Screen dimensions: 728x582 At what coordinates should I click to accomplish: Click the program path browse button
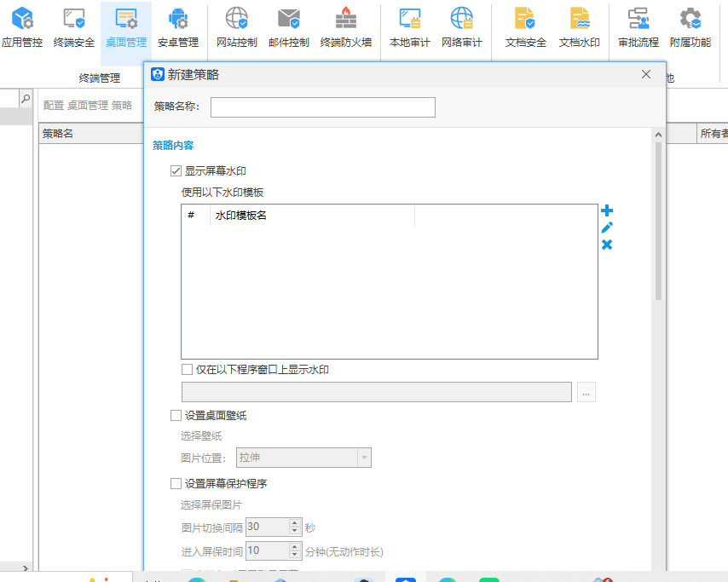coord(586,391)
